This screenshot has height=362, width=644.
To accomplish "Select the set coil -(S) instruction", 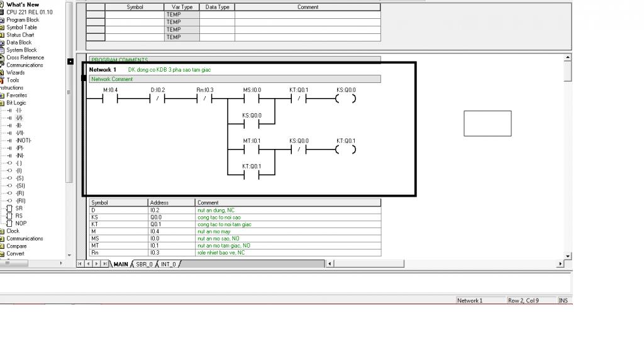I will (x=19, y=178).
